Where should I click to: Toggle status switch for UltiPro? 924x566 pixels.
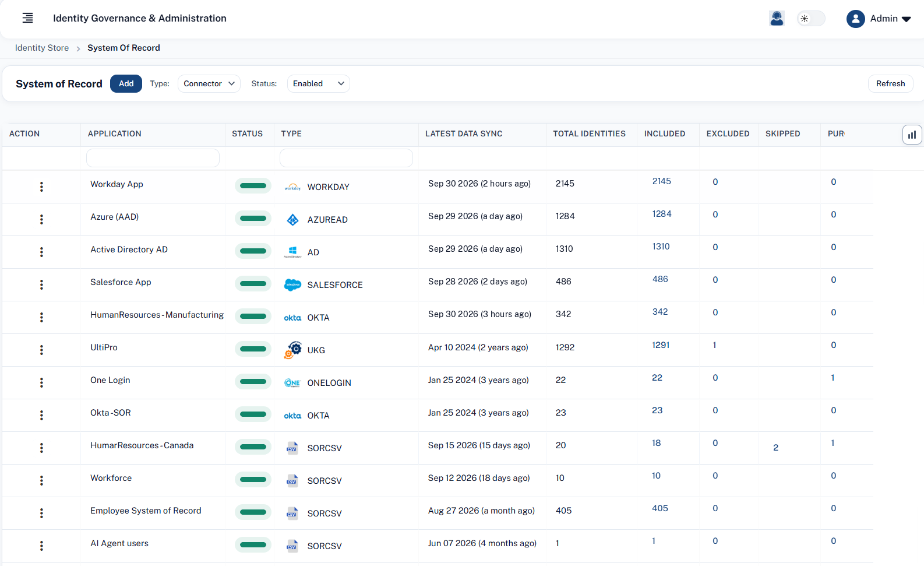click(253, 349)
